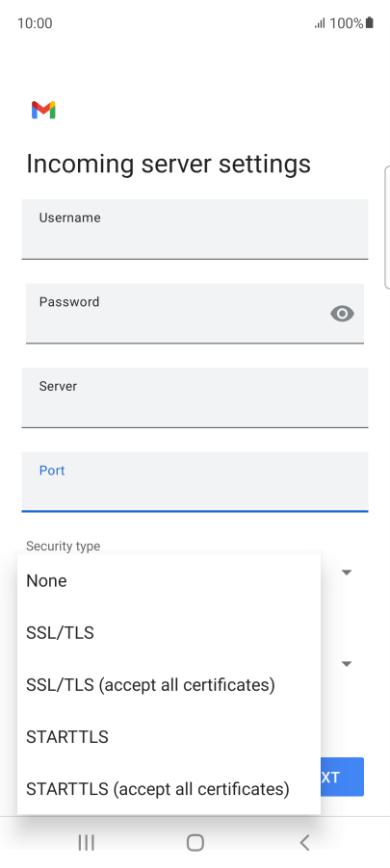Screen dimensions: 390x868
Task: Focus the Username input field
Action: (x=195, y=229)
